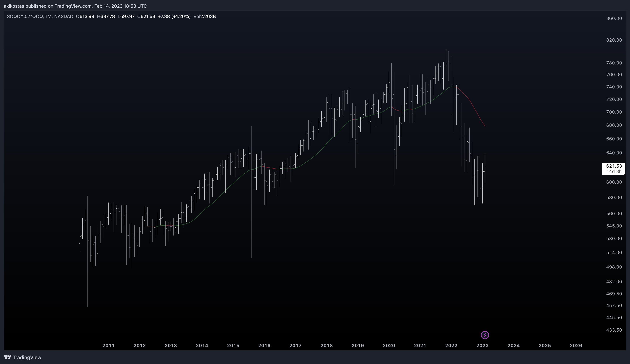The height and width of the screenshot is (364, 630).
Task: Click the 760.00 price axis label
Action: coord(614,74)
